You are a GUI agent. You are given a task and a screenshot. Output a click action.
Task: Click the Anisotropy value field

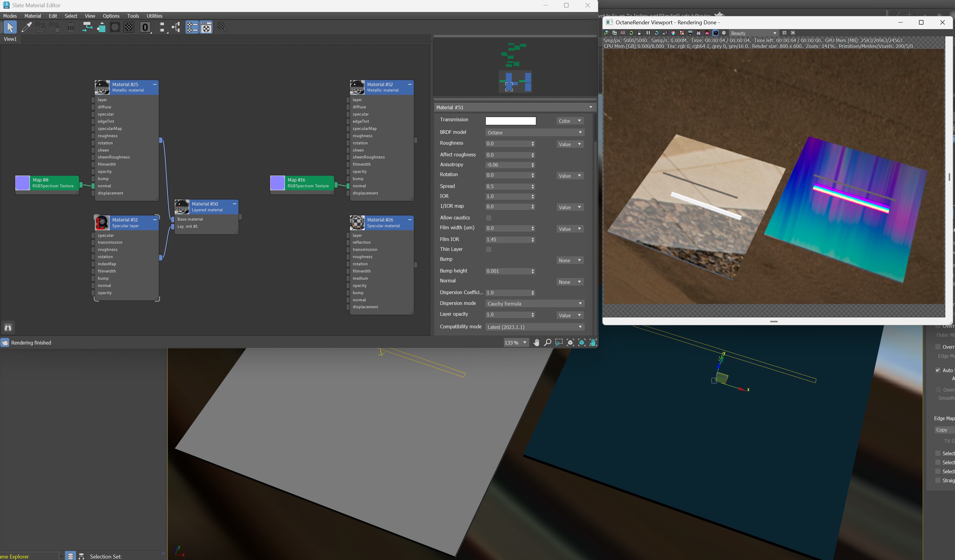[x=508, y=165]
